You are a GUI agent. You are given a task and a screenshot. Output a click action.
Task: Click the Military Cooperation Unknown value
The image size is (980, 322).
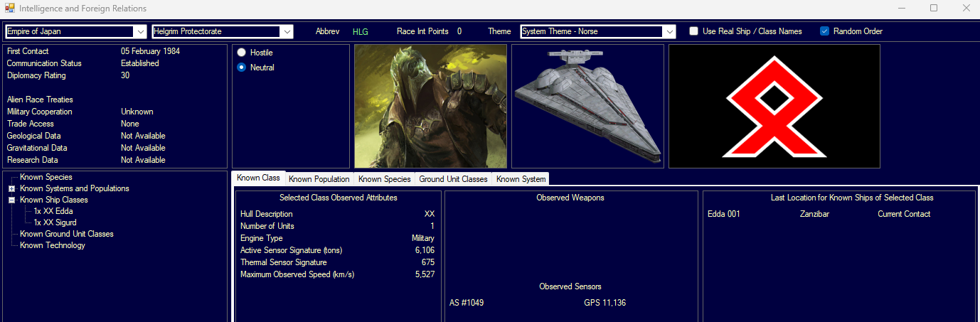(137, 112)
